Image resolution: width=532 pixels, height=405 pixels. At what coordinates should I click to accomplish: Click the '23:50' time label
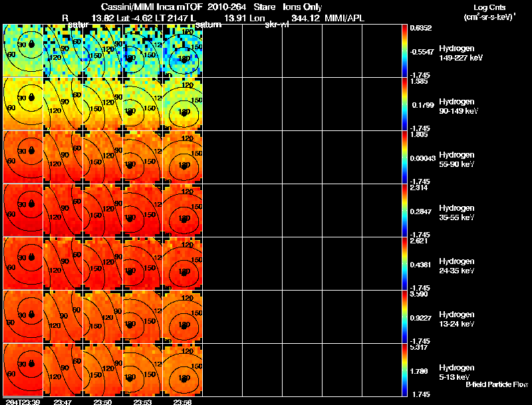102,402
